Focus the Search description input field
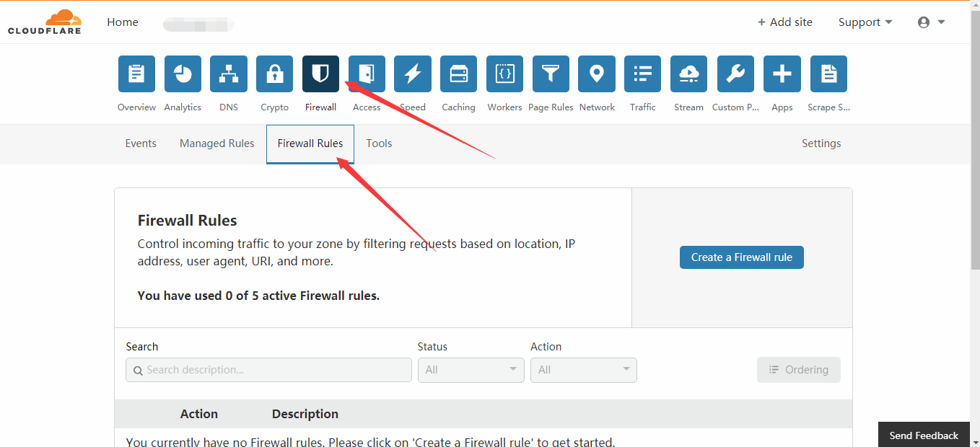This screenshot has height=447, width=980. pos(268,370)
